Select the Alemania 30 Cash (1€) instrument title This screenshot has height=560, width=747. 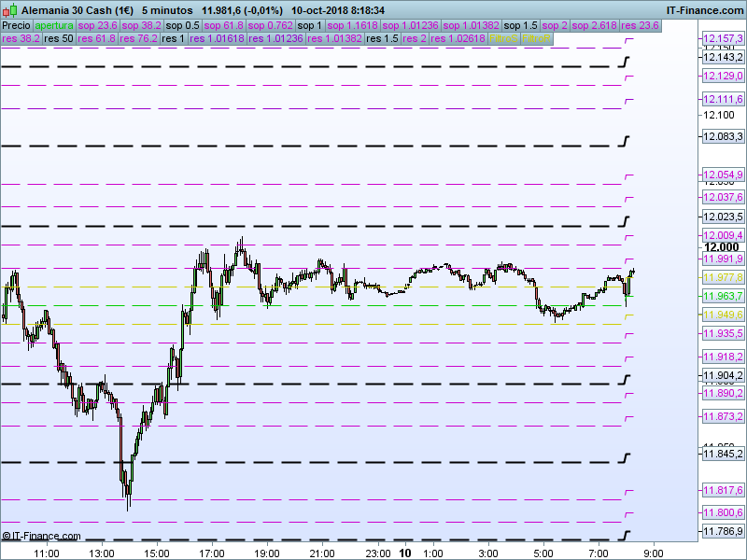[x=78, y=10]
